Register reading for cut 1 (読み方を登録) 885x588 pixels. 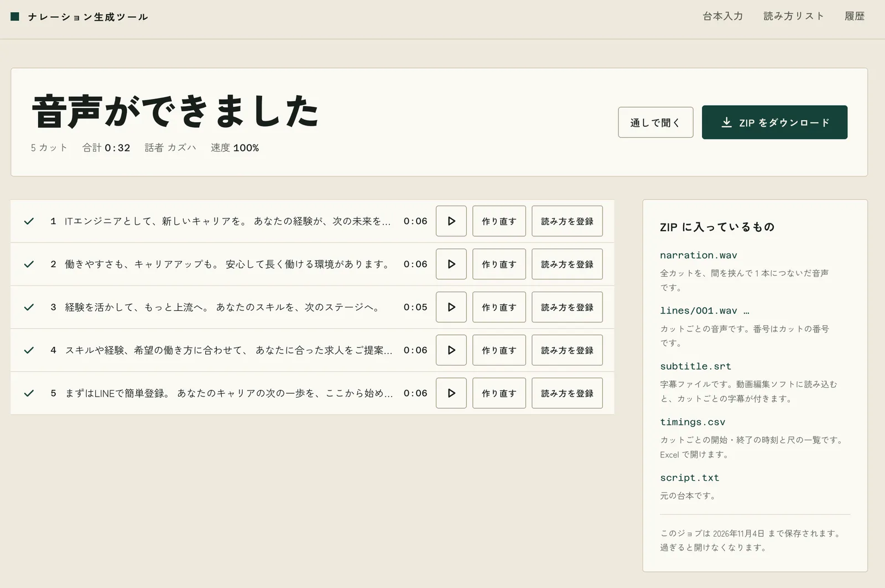point(567,221)
